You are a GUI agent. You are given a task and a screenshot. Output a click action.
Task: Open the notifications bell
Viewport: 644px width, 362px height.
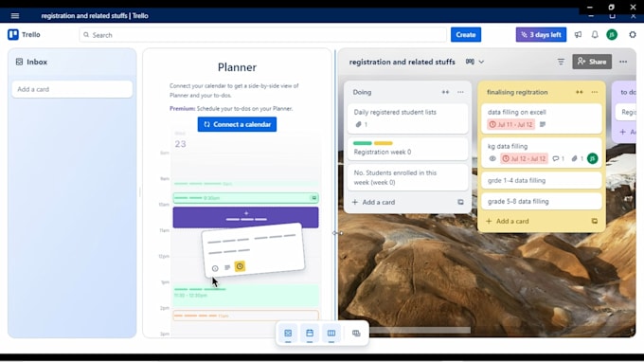[x=595, y=35]
